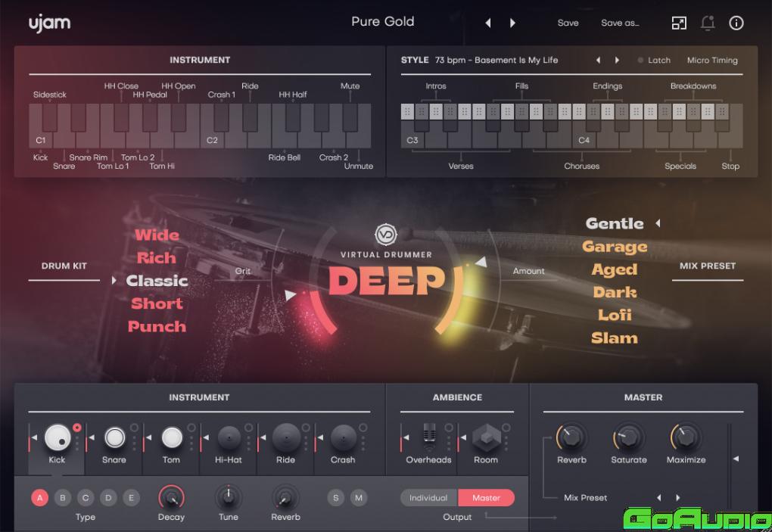Toggle the Latch option
The width and height of the screenshot is (772, 532).
(x=654, y=60)
